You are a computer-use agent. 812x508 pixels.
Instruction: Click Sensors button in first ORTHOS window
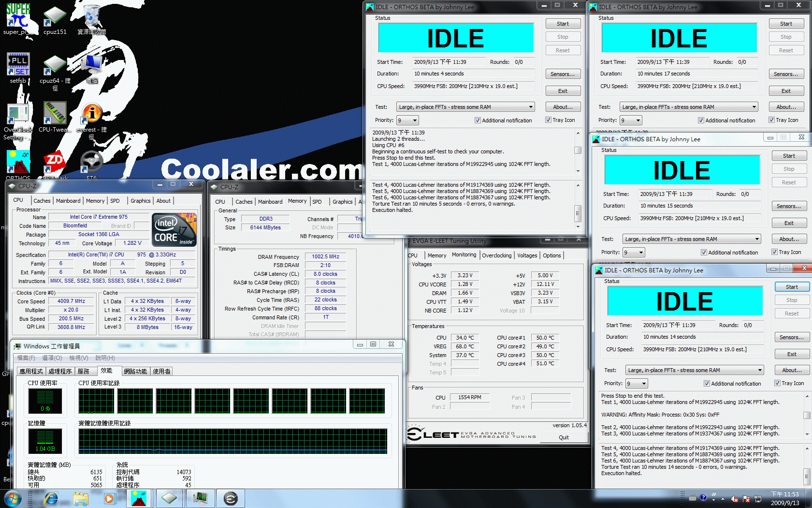(563, 74)
